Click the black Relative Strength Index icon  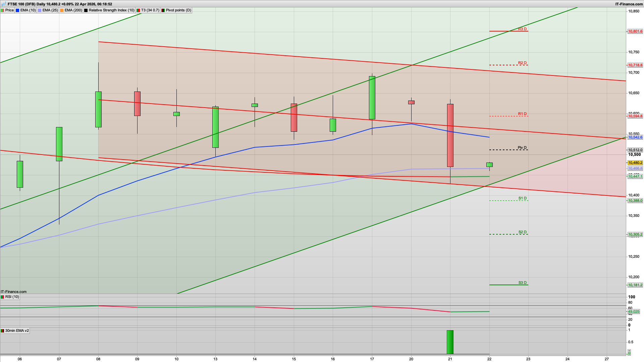click(86, 10)
